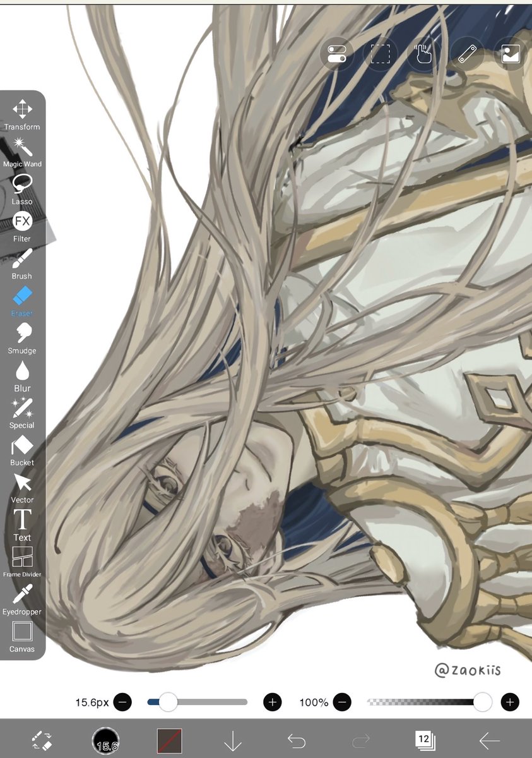
Task: Open the stabilizer hand-touch icon
Action: [423, 54]
